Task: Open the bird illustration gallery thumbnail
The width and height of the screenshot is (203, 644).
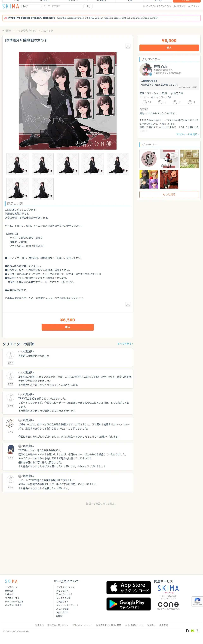Action: pos(149,159)
